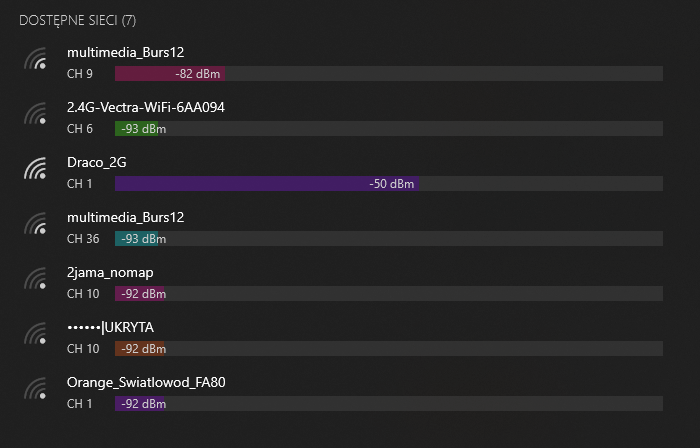Screen dimensions: 700x448
Task: Select the Draco_2G network name
Action: [x=96, y=162]
